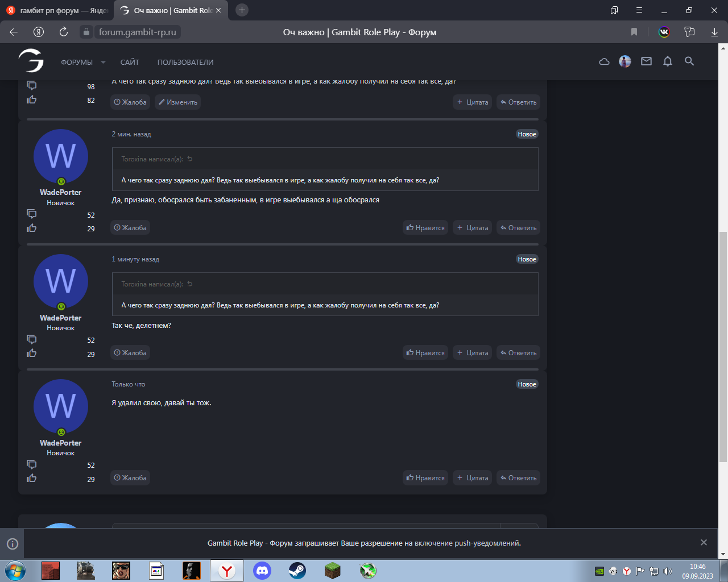Switch to the гамбит рп форум tab

[x=57, y=10]
